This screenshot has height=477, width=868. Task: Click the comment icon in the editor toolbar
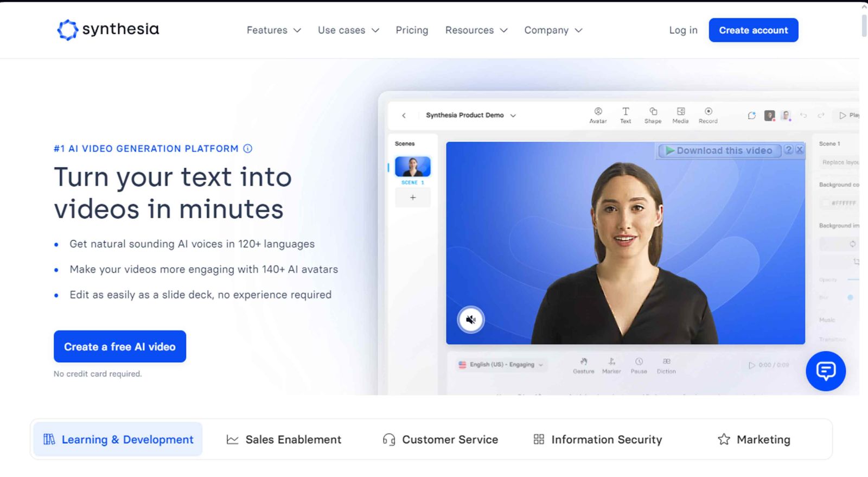click(x=752, y=116)
